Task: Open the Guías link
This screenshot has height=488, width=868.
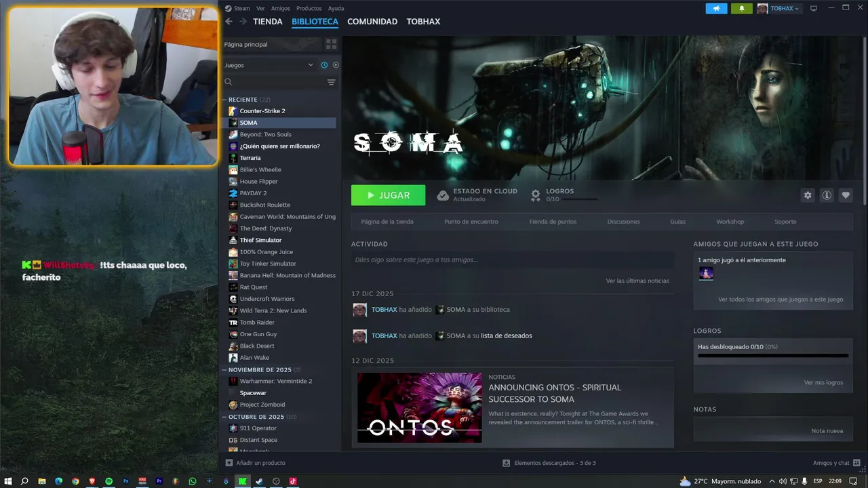Action: 677,222
